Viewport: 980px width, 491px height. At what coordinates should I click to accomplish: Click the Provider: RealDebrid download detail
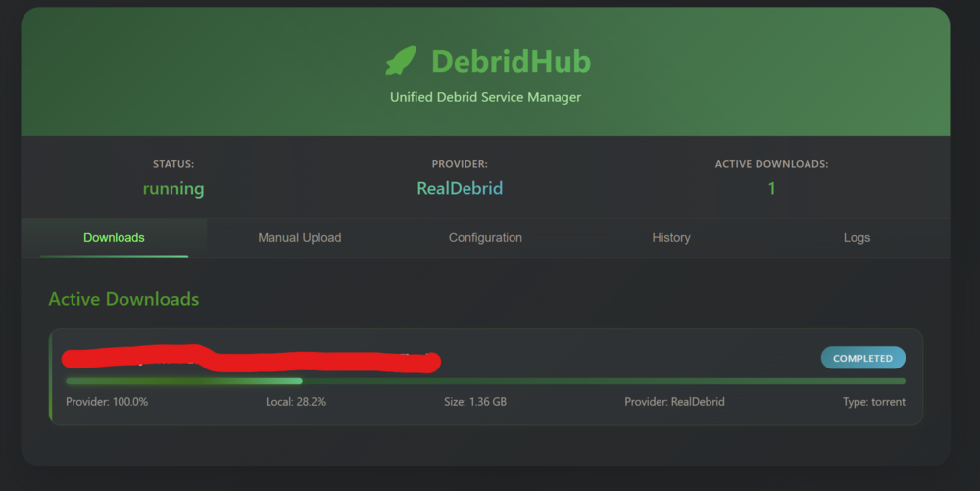pyautogui.click(x=674, y=402)
